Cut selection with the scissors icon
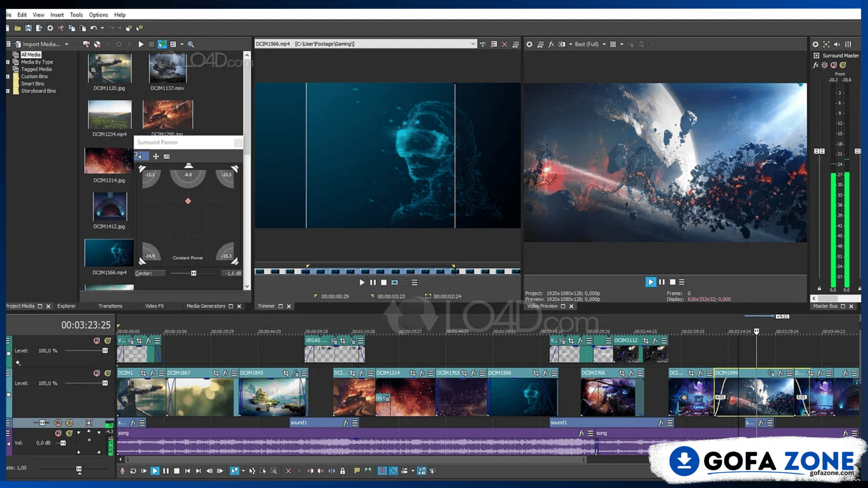Screen dimensions: 868x488 pos(61,28)
